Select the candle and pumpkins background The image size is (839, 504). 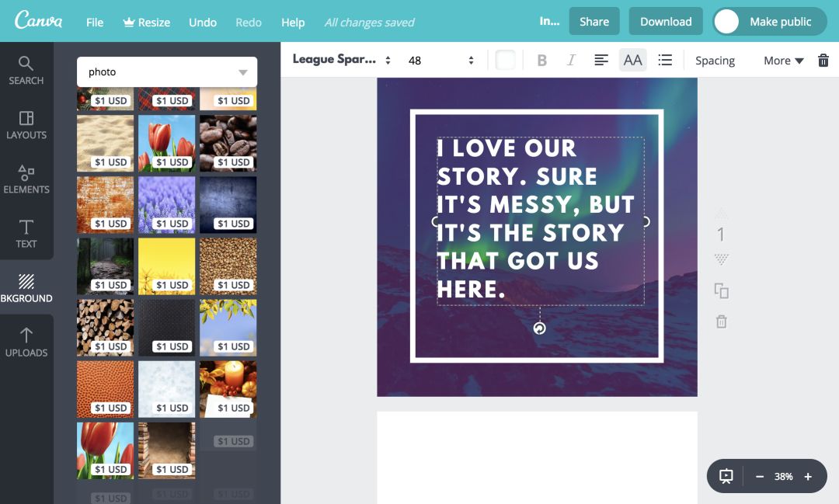[x=228, y=390]
